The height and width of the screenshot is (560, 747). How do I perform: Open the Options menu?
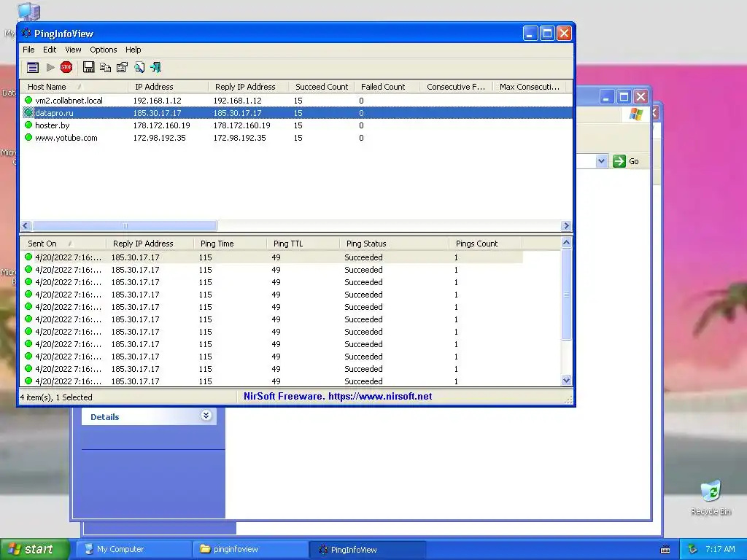(104, 50)
